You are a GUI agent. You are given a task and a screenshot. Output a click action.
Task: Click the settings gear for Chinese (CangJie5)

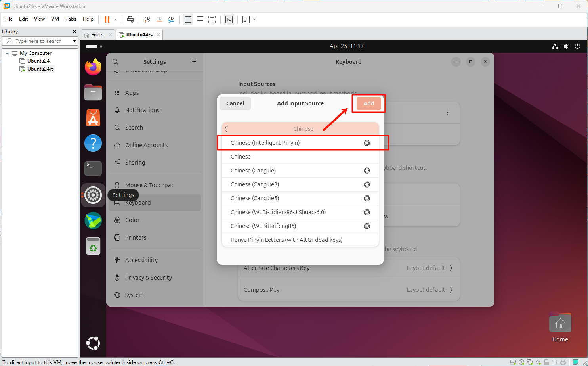[x=367, y=198]
